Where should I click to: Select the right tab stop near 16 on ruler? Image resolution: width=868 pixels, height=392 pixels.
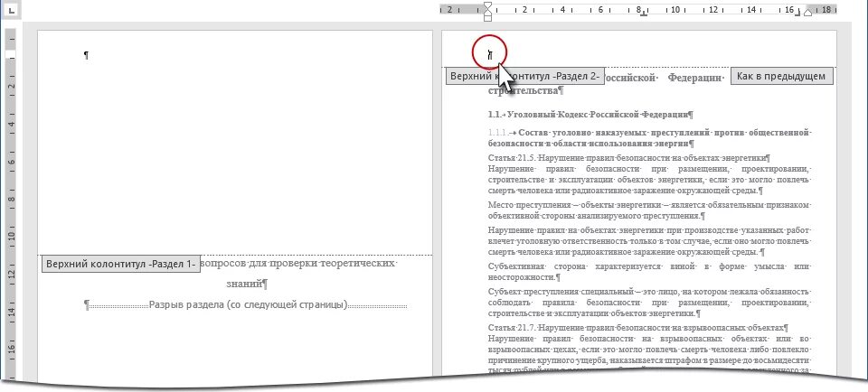pos(798,15)
